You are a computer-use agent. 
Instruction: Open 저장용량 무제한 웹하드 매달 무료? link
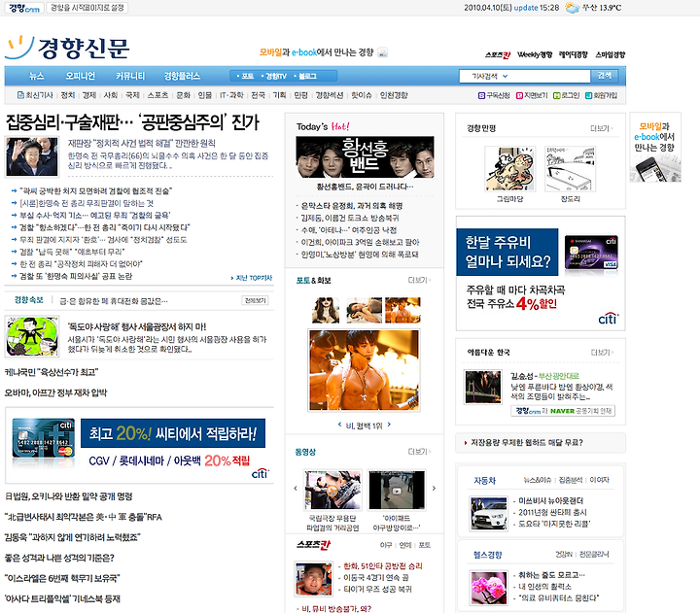pyautogui.click(x=527, y=443)
